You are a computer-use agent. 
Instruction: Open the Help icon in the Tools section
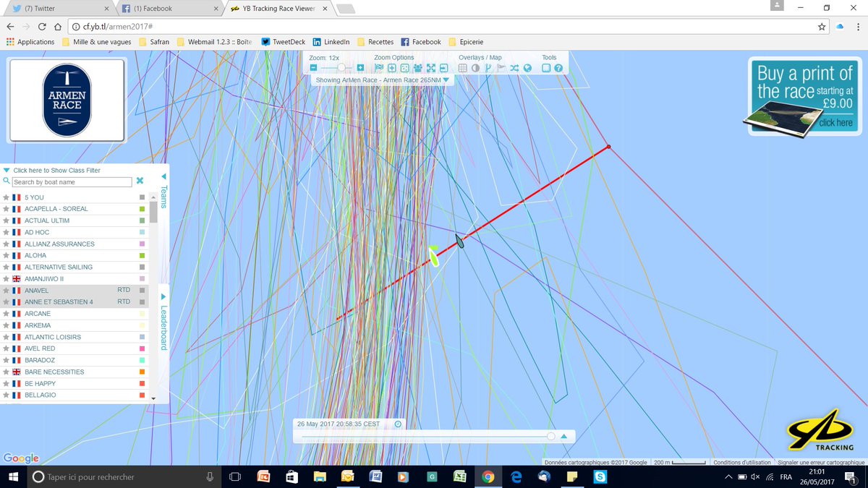pos(558,67)
